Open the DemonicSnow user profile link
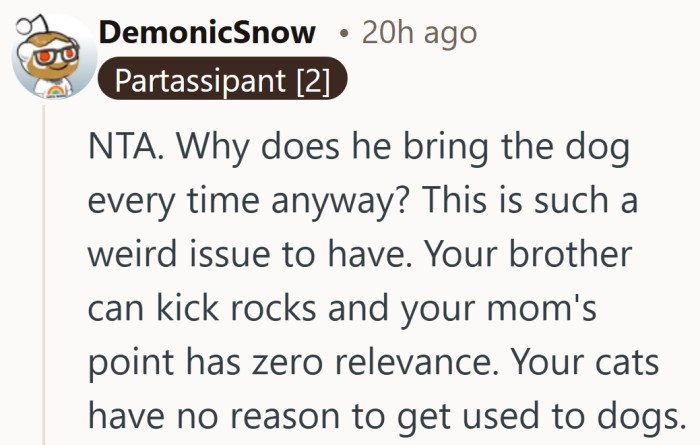The height and width of the screenshot is (445, 700). click(x=208, y=32)
